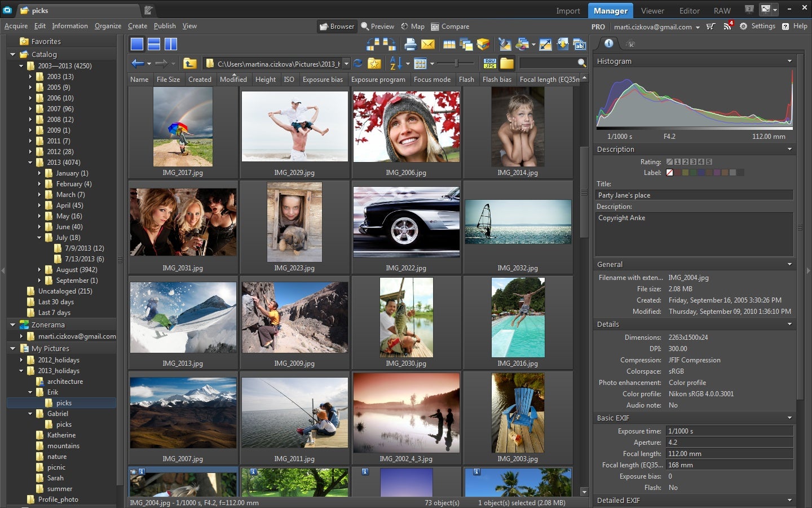
Task: Go up one folder level
Action: [190, 63]
